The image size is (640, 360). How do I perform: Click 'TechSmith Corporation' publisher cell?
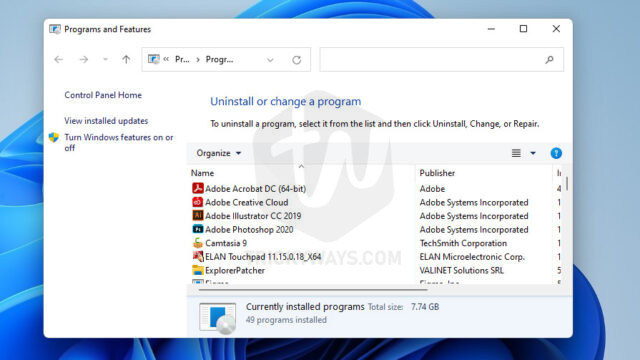(x=463, y=243)
